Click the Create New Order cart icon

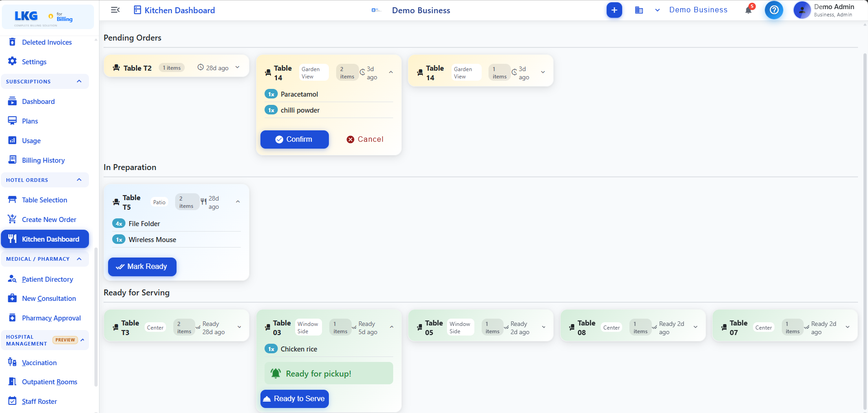pyautogui.click(x=12, y=219)
